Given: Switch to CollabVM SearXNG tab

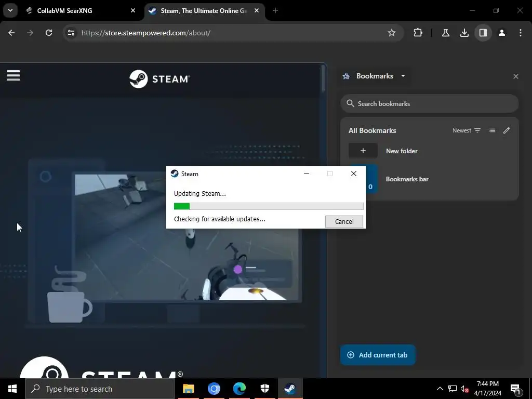Looking at the screenshot, I should tap(82, 10).
